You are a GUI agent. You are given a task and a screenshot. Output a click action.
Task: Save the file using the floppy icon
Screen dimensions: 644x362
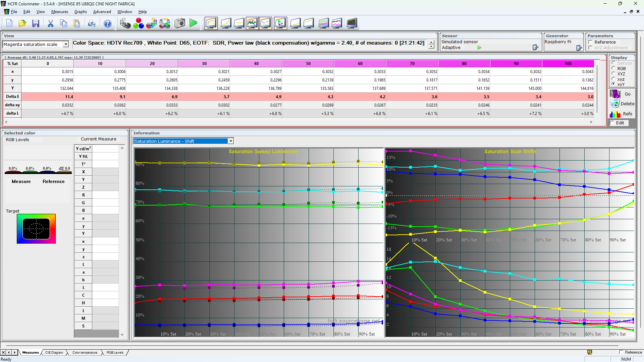point(36,23)
